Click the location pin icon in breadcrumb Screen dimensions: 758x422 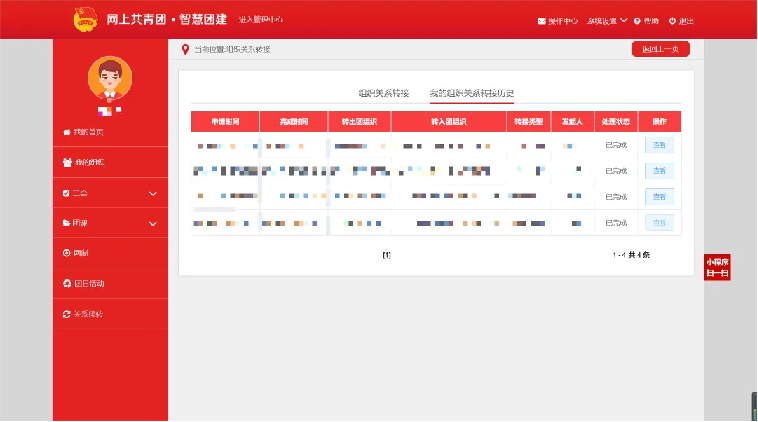coord(185,50)
